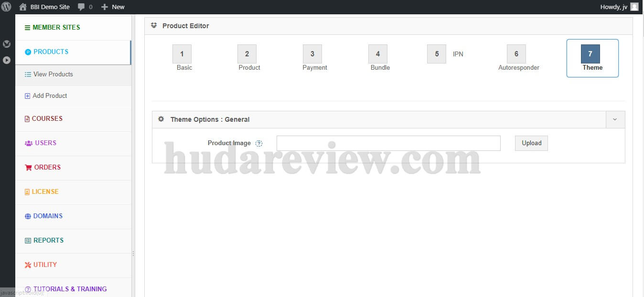Click the Reports icon in the sidebar
This screenshot has width=644, height=297.
(x=28, y=240)
